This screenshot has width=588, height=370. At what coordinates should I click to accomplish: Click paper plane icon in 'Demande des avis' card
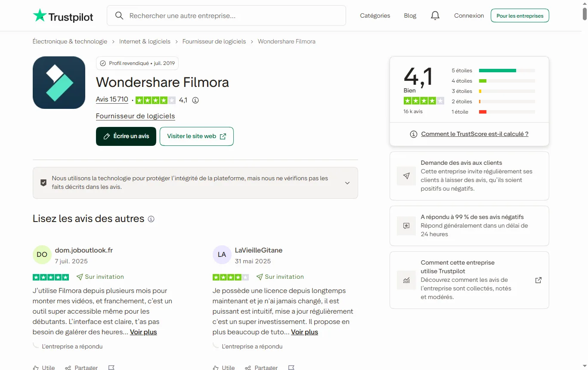click(x=406, y=176)
